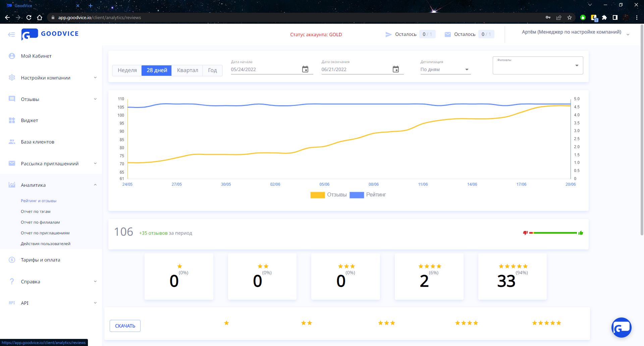Open the Филиалы dropdown
This screenshot has width=644, height=346.
[538, 65]
